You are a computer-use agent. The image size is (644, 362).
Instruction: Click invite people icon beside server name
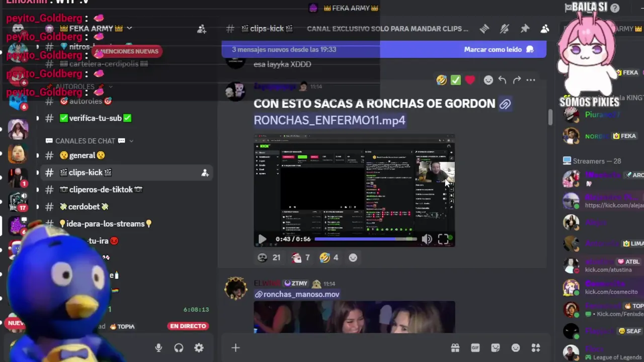[x=202, y=29]
